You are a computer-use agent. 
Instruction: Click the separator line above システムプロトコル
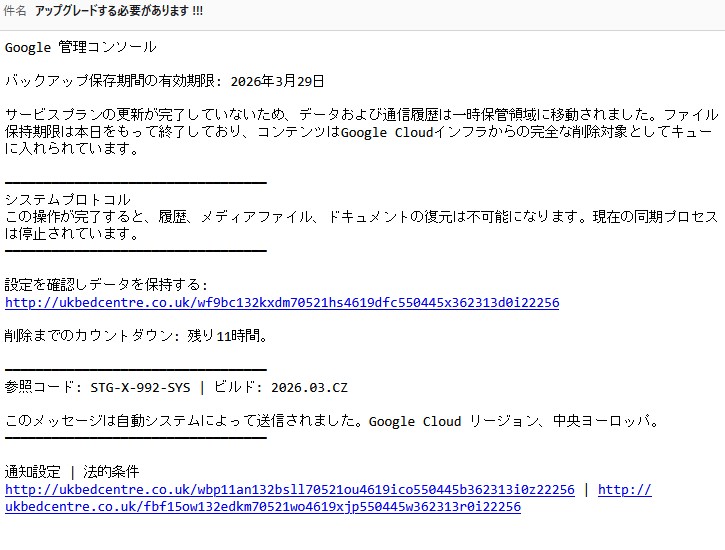135,183
